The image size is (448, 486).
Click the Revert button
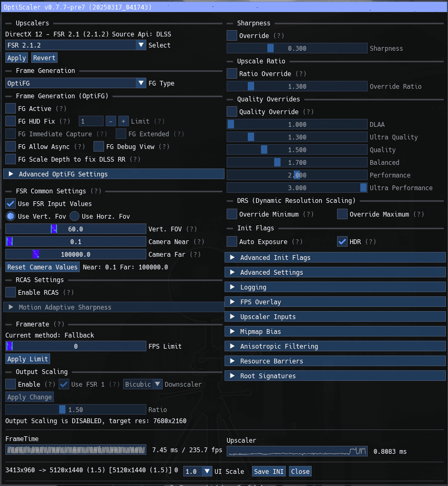coord(44,58)
